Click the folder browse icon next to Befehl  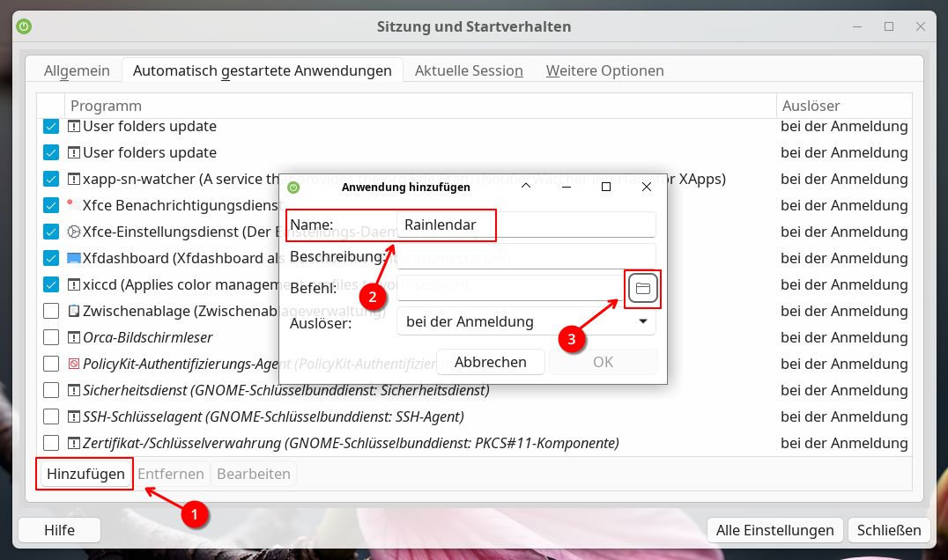pyautogui.click(x=643, y=289)
